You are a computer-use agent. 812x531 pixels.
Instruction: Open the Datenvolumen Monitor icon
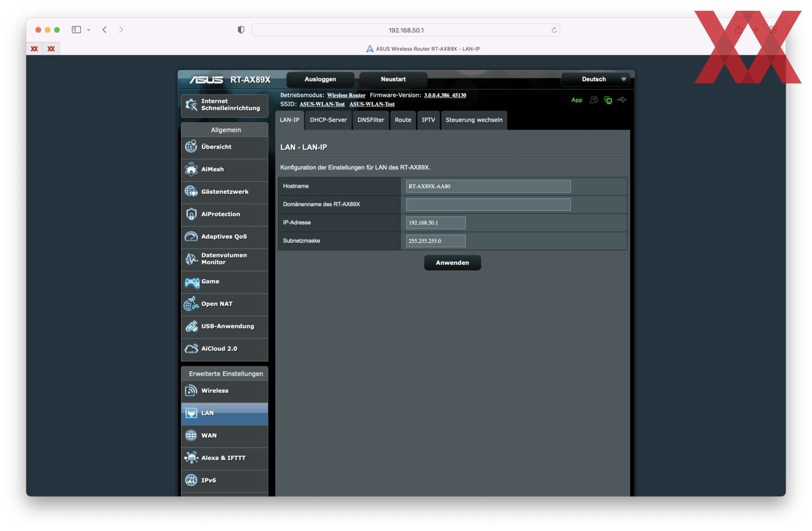(x=191, y=259)
